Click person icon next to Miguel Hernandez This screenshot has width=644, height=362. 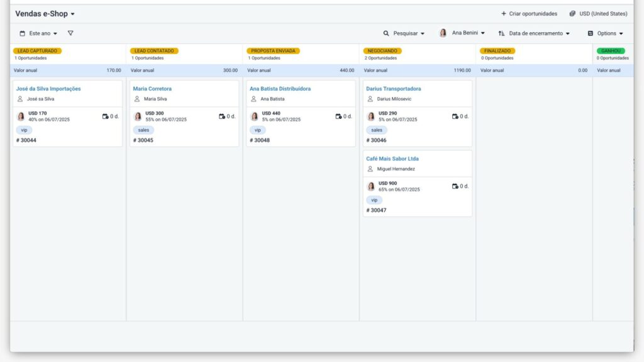tap(370, 169)
